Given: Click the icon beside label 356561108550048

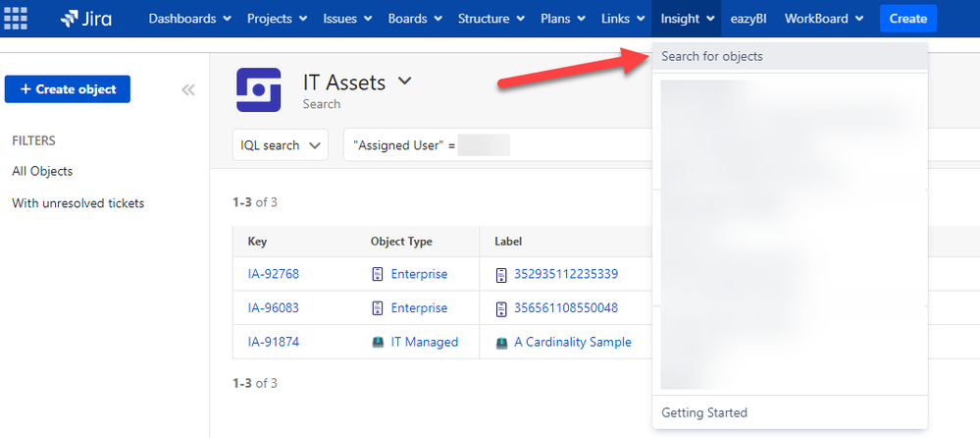Looking at the screenshot, I should [501, 308].
